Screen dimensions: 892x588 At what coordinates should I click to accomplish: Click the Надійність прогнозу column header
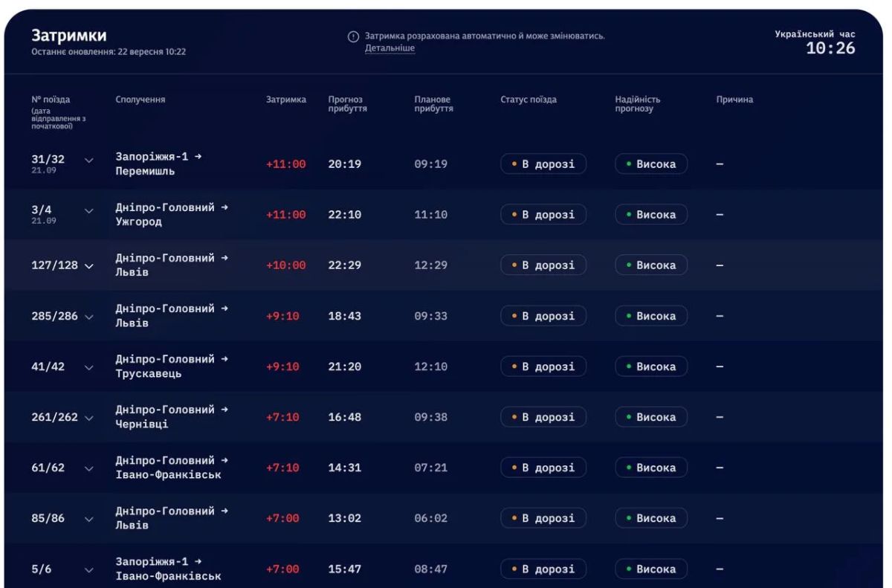pos(638,104)
